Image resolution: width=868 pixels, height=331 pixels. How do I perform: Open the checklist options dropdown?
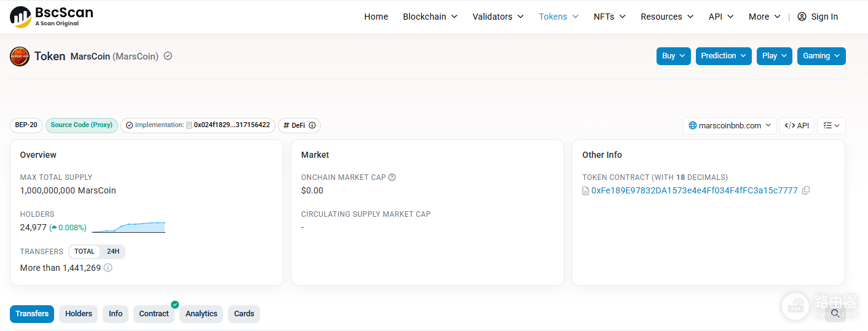coord(831,125)
